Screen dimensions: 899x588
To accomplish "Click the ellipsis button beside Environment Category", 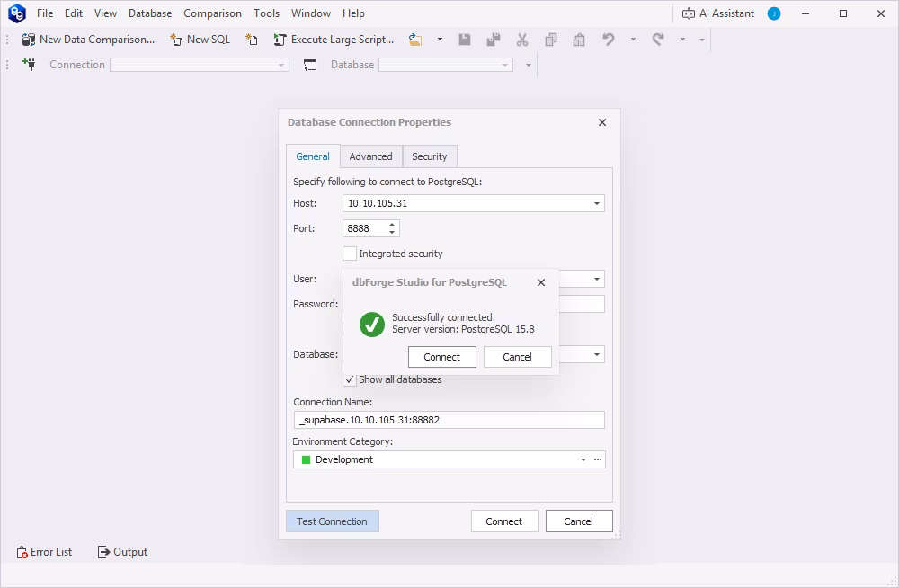I will point(598,459).
